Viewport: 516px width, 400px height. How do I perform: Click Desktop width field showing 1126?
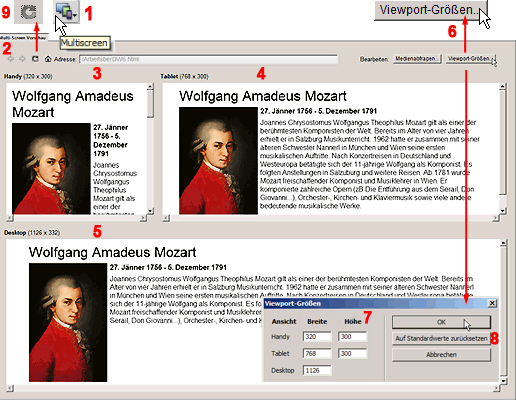pos(317,370)
